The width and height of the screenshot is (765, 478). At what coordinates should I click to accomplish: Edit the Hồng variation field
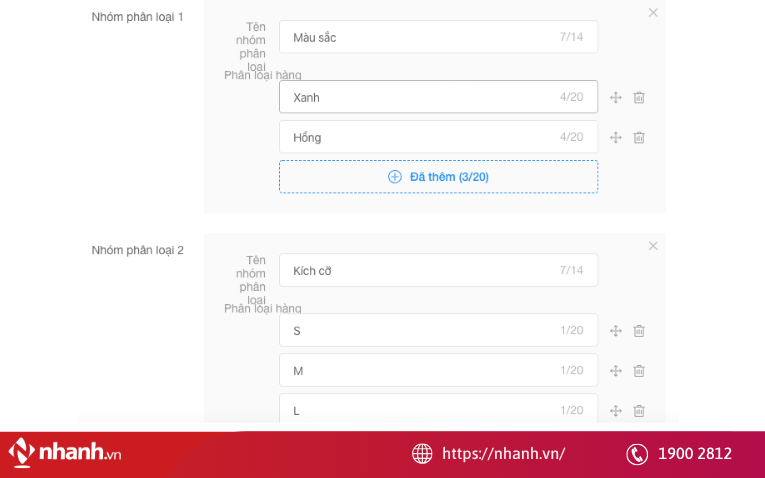coord(439,137)
